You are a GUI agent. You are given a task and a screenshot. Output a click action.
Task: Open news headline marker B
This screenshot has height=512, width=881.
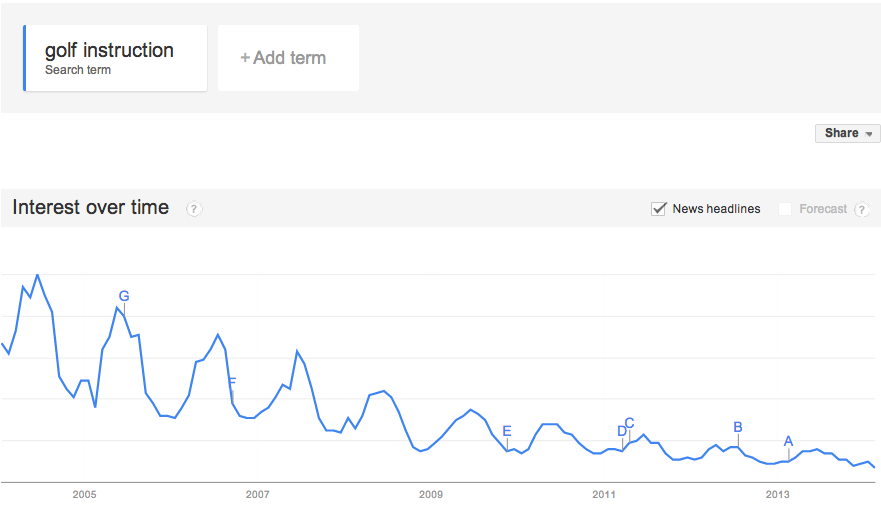click(x=738, y=427)
